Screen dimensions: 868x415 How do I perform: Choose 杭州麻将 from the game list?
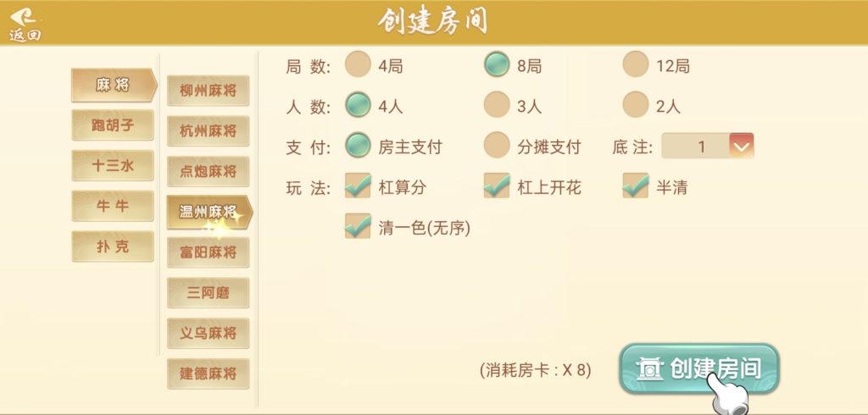(x=208, y=131)
